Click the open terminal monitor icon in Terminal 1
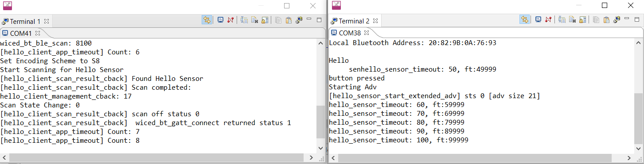Viewport: 644px width, 164px height. point(220,20)
